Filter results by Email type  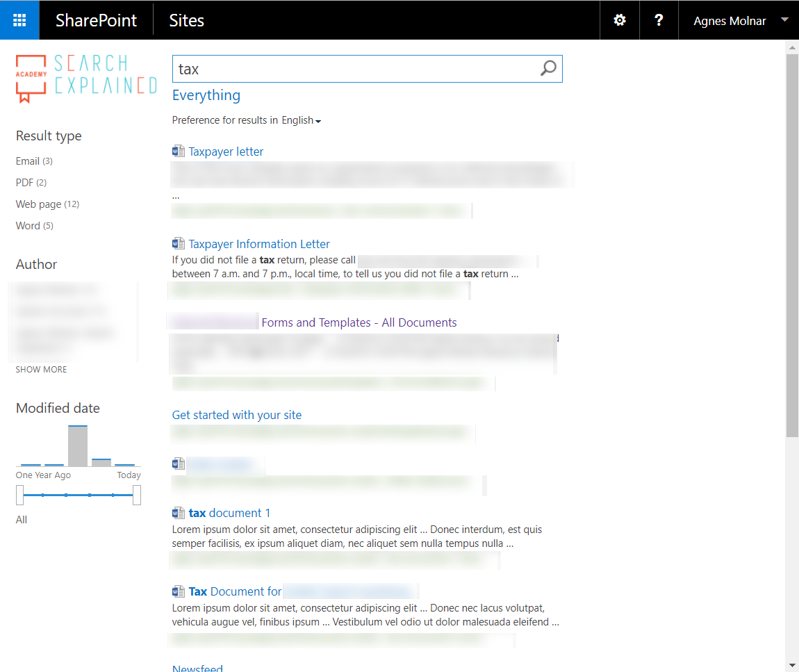click(x=34, y=161)
